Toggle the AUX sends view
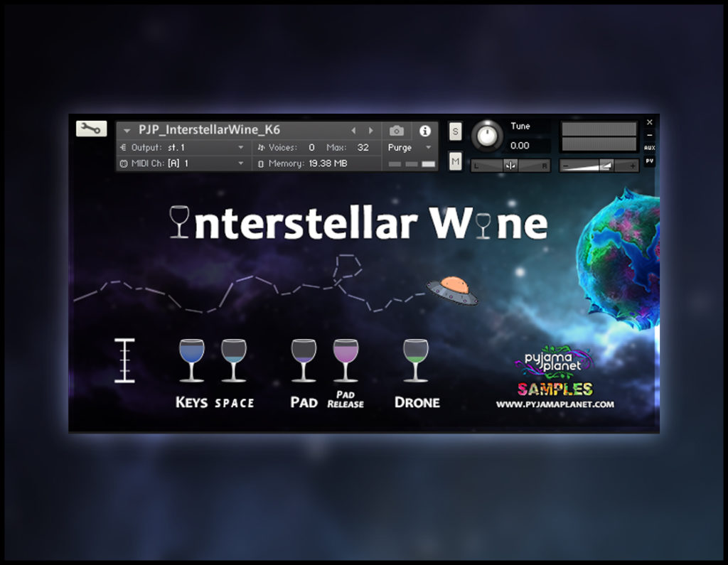 (x=650, y=148)
